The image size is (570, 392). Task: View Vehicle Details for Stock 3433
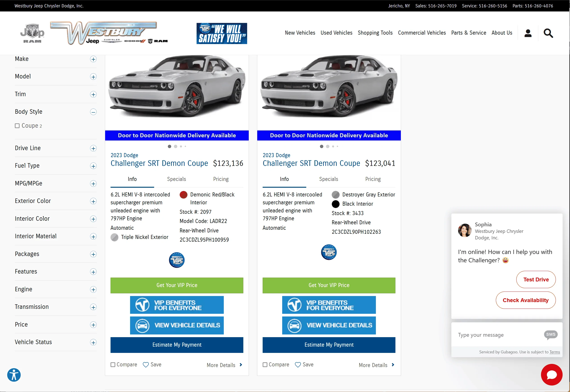329,325
